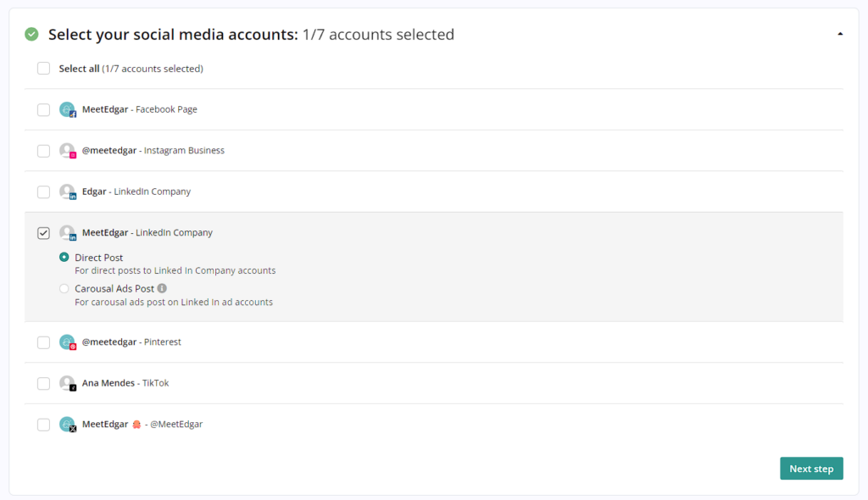Click the 'Direct Post' option label
The image size is (868, 500).
coord(99,258)
